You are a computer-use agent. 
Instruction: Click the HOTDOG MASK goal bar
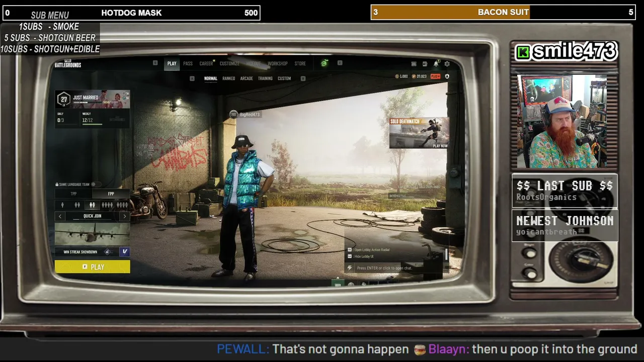tap(131, 13)
